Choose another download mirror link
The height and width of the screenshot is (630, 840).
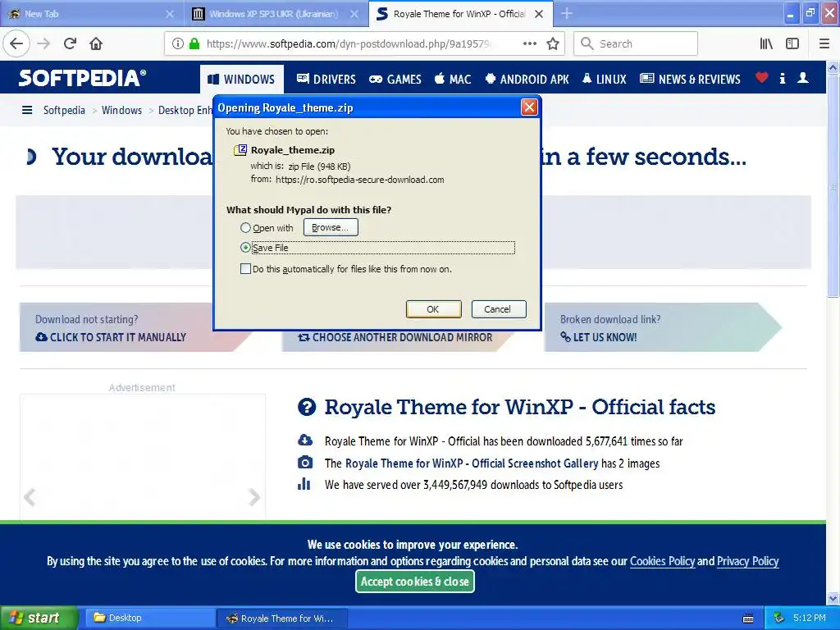(395, 337)
